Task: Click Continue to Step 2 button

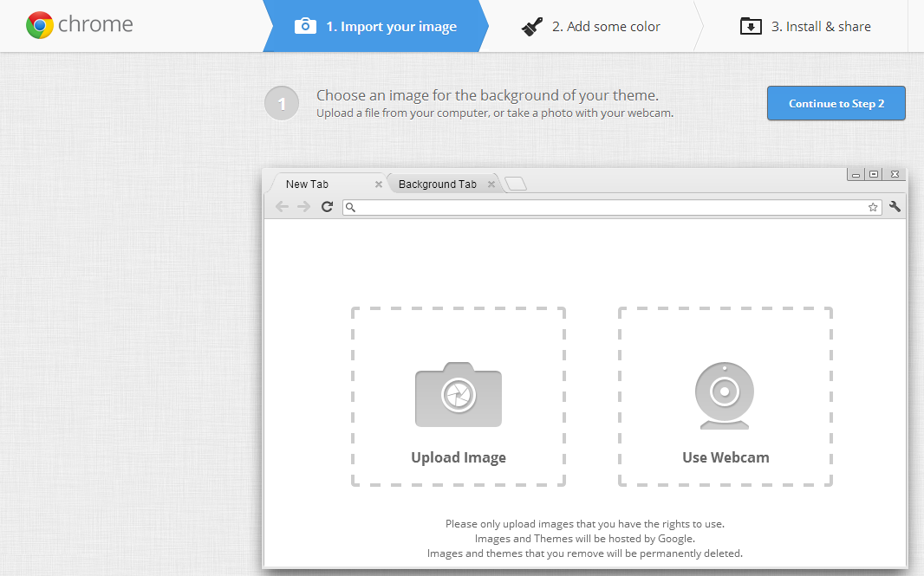Action: [836, 103]
